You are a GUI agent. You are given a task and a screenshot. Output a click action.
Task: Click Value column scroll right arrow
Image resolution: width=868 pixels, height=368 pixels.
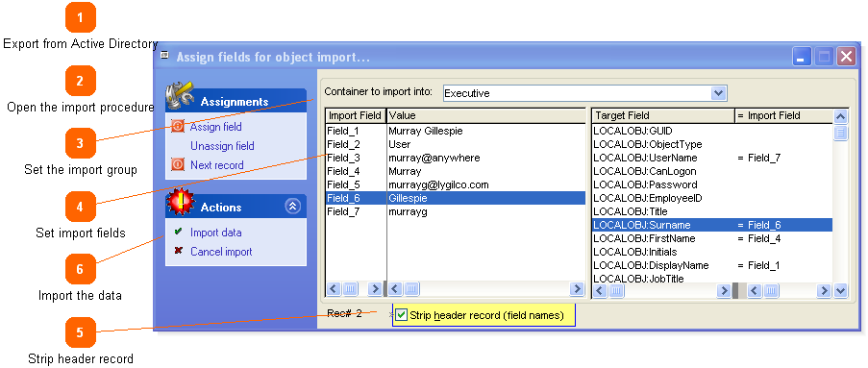tap(577, 288)
